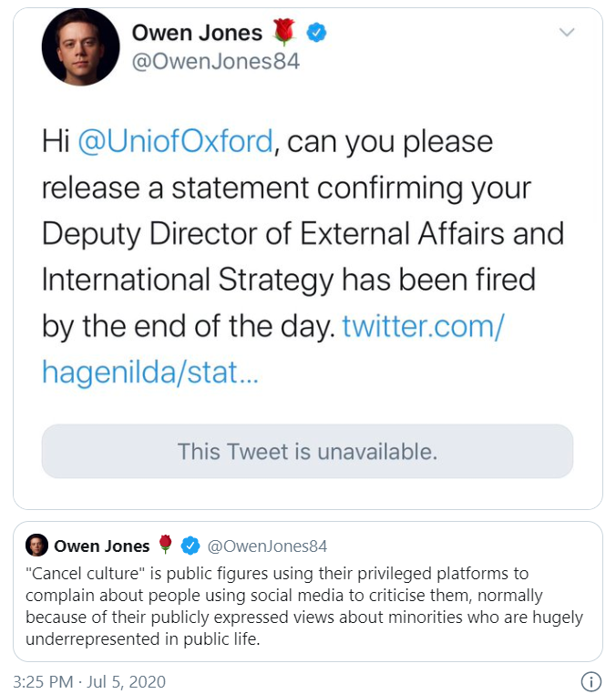Screen dimensions: 616x694
Task: Click the gray @OwenJones84 handle in quoted tweet
Action: point(267,546)
